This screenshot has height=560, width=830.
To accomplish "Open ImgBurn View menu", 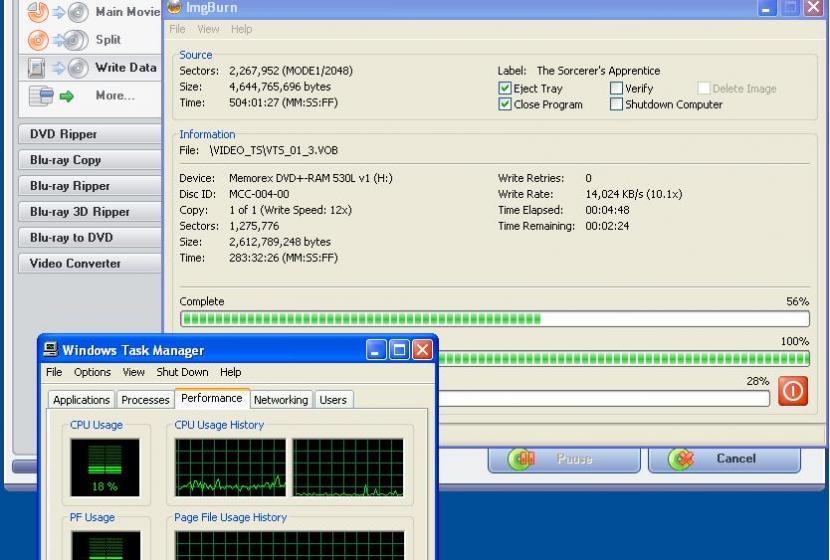I will click(x=208, y=29).
